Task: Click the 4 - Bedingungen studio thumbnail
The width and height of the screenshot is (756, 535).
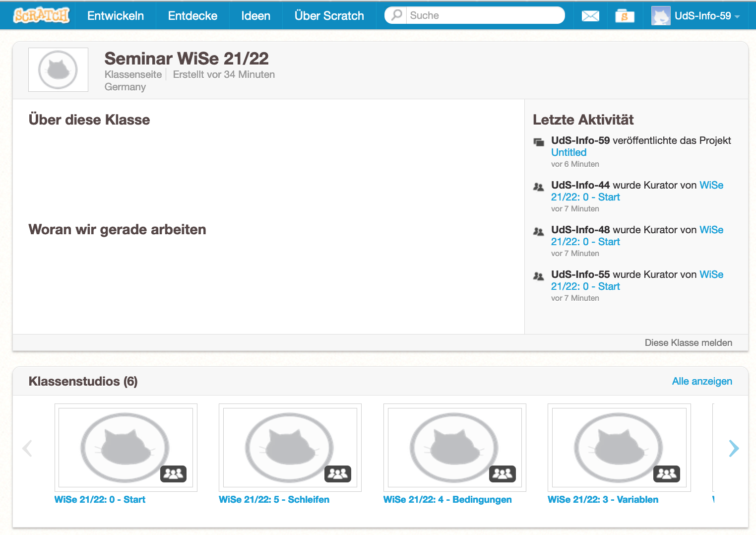Action: pos(455,448)
